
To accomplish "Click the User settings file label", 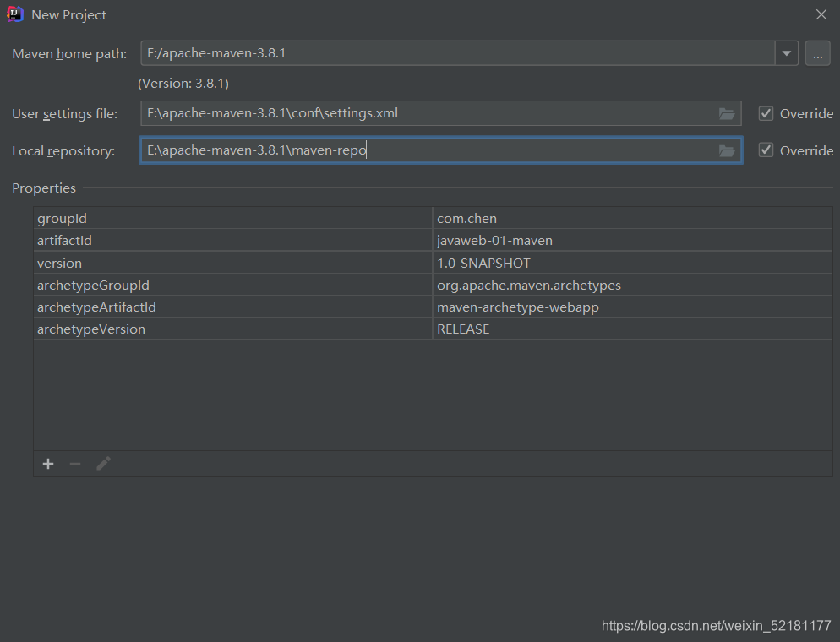I will 64,114.
